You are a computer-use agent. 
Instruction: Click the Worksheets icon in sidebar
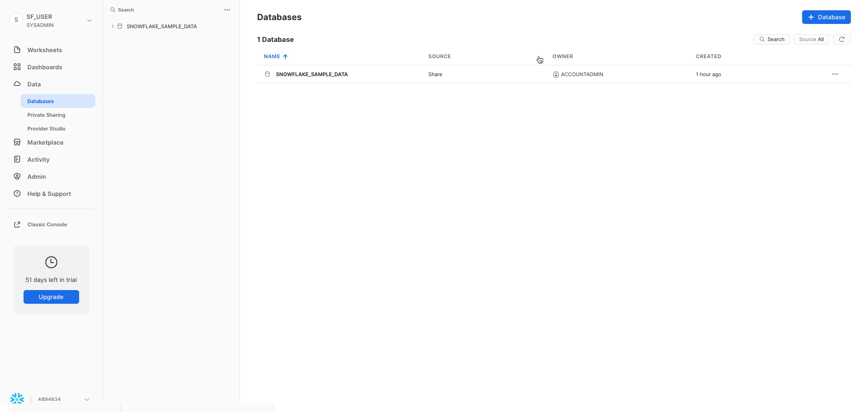[17, 50]
